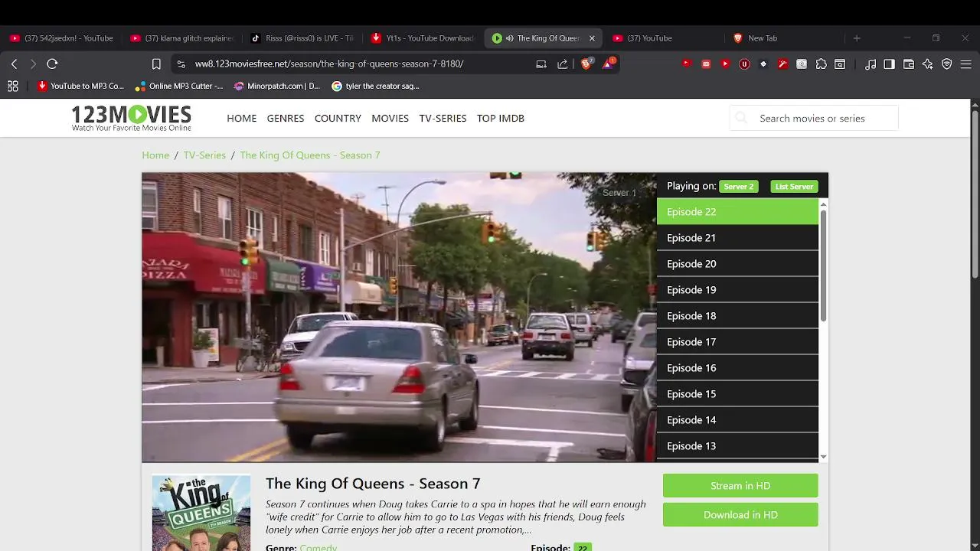
Task: Open the music note playlist icon
Action: 871,64
